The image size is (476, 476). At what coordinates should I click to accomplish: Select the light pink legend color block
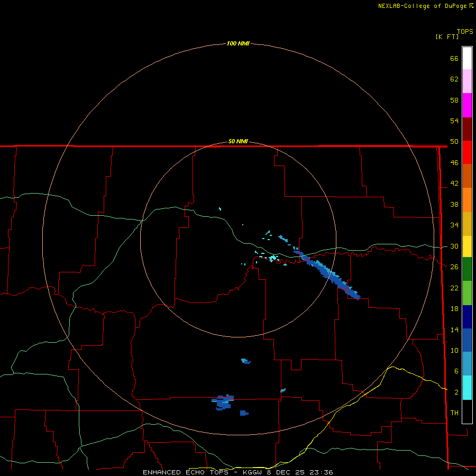467,81
